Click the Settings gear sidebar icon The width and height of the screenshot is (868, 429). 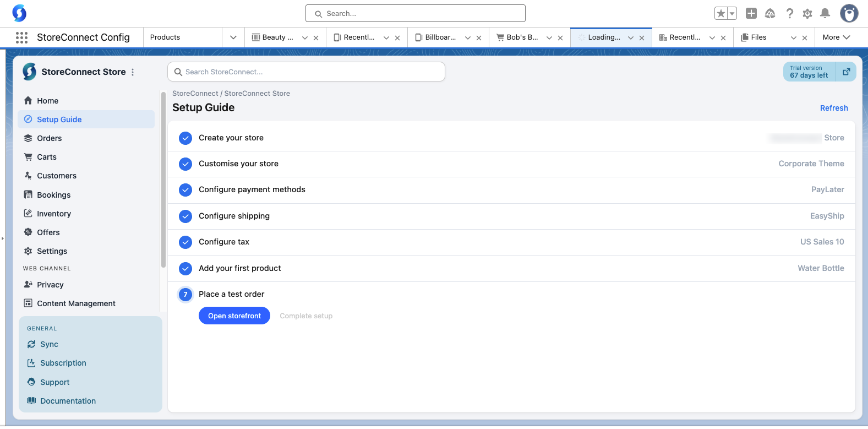click(x=28, y=251)
